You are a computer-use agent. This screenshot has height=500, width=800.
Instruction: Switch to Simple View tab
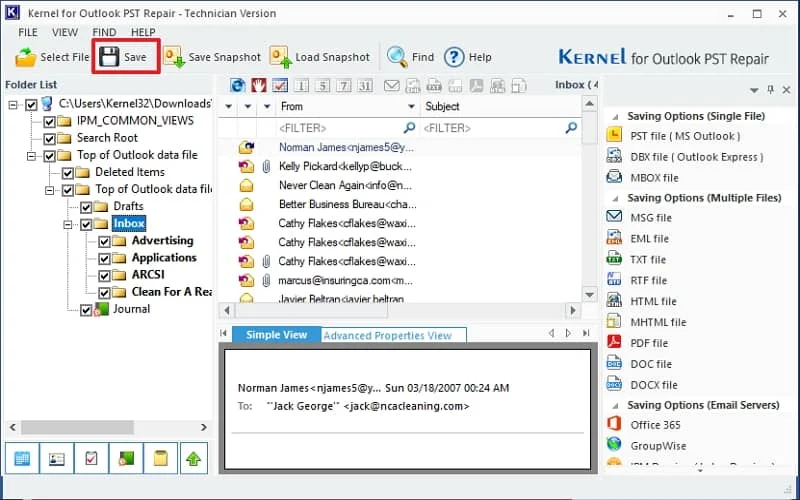click(x=276, y=335)
